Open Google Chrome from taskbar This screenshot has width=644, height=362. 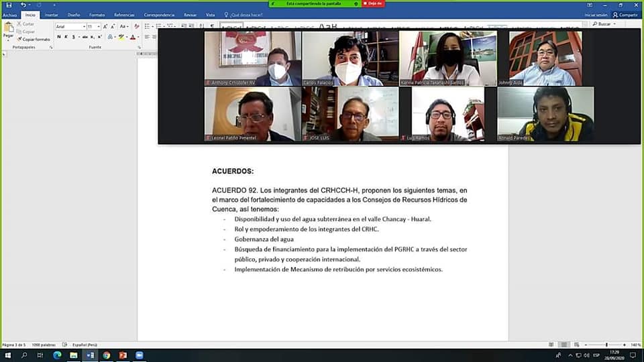[x=106, y=355]
